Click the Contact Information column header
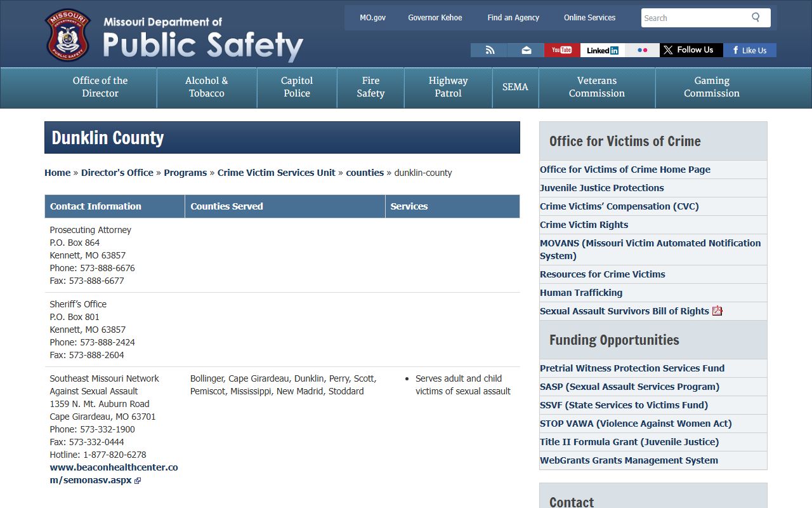 [x=115, y=206]
